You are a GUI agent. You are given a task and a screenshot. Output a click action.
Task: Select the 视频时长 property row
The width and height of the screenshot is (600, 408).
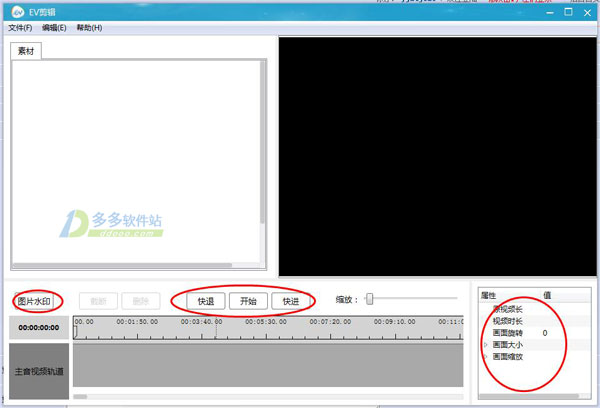[535, 321]
